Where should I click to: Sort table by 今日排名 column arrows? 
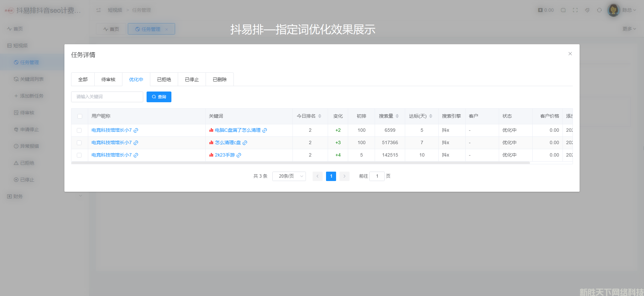click(320, 116)
